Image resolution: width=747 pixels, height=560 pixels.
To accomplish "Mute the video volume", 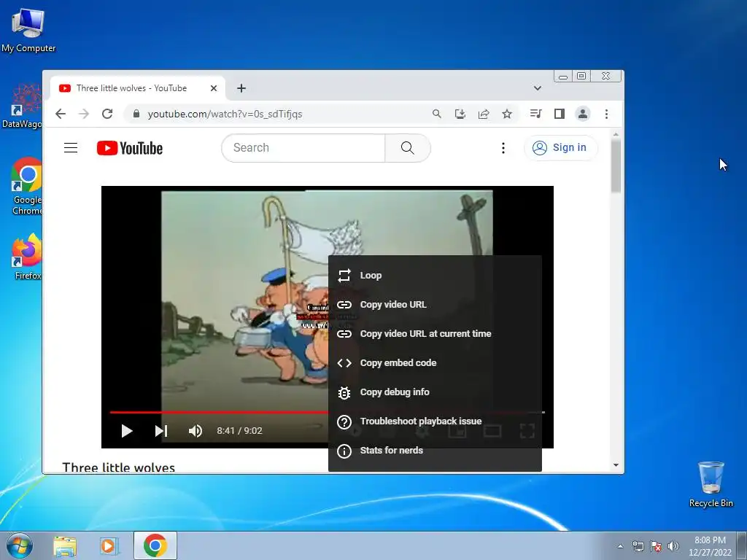I will coord(196,431).
